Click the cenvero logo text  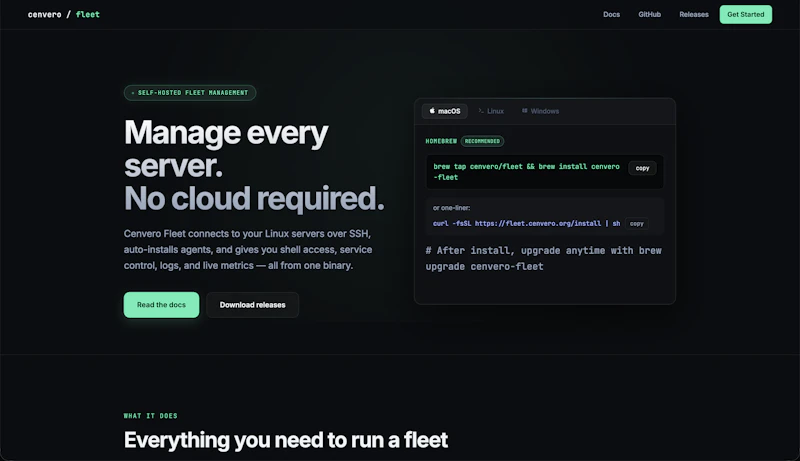pos(44,15)
